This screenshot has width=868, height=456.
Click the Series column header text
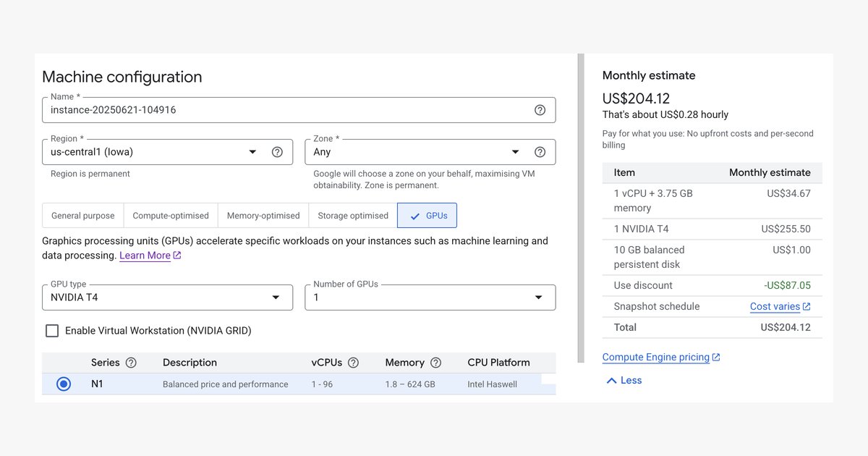click(105, 363)
